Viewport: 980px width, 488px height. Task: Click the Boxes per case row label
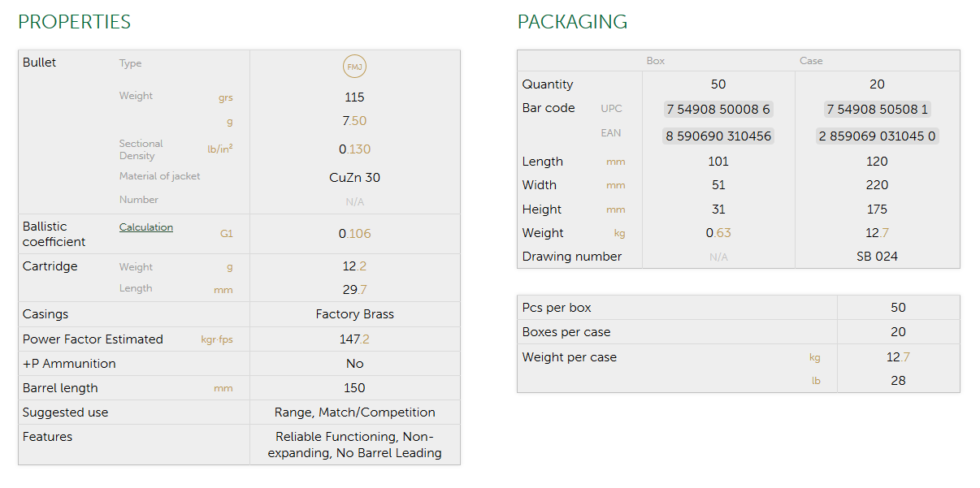click(566, 332)
